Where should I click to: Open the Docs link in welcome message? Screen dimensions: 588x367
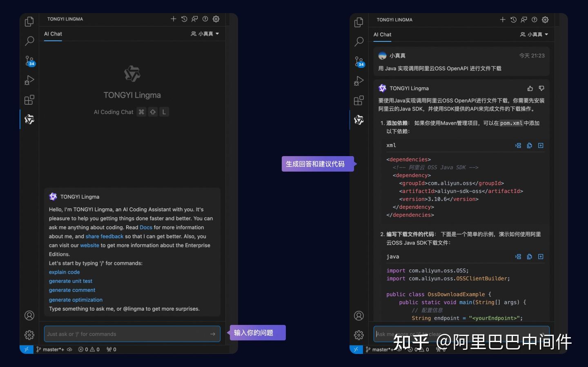(x=146, y=228)
